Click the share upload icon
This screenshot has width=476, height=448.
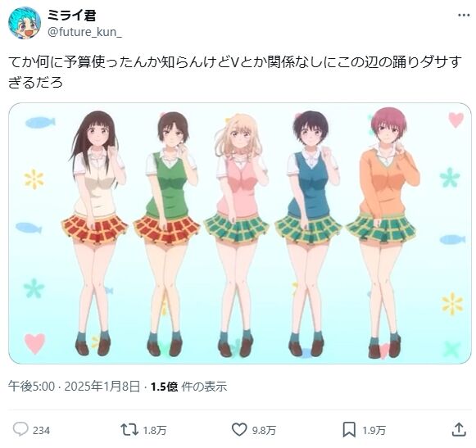pyautogui.click(x=459, y=429)
